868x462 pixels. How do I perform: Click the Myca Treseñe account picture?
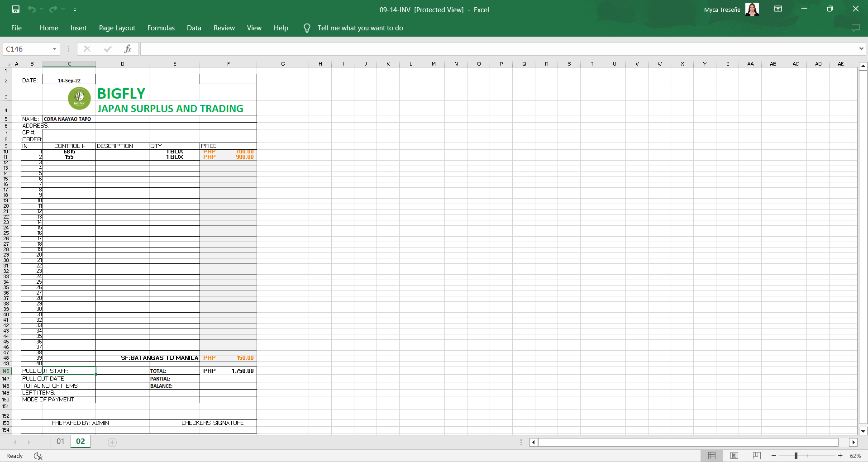point(752,10)
